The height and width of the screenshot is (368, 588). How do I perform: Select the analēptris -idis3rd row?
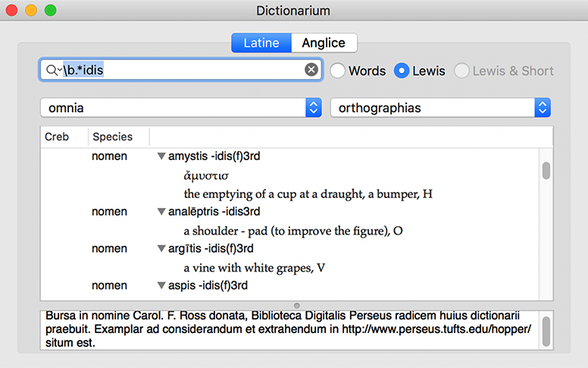289,212
